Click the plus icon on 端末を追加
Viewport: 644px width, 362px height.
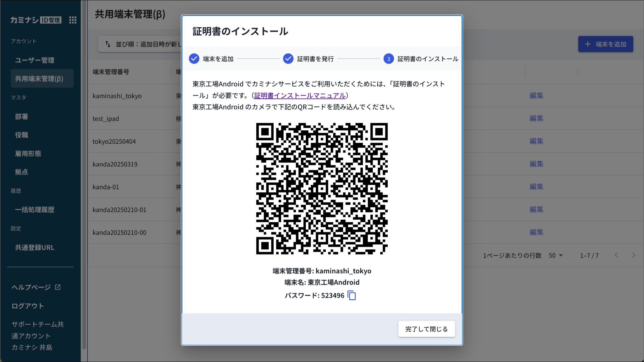pyautogui.click(x=587, y=44)
